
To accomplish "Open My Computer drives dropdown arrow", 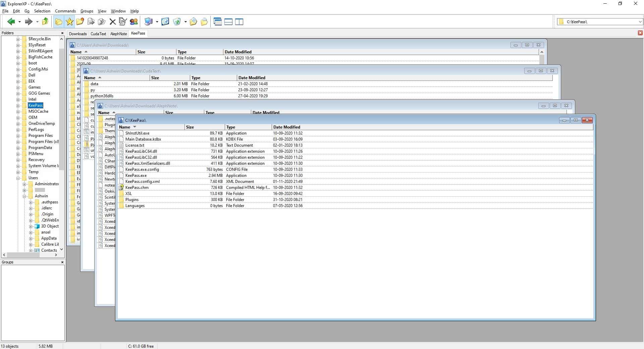I will [157, 22].
